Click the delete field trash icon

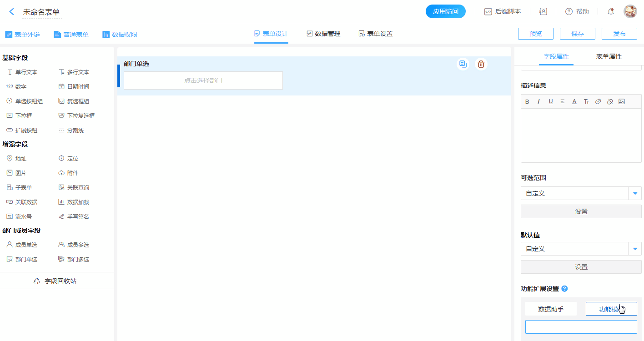click(x=481, y=64)
